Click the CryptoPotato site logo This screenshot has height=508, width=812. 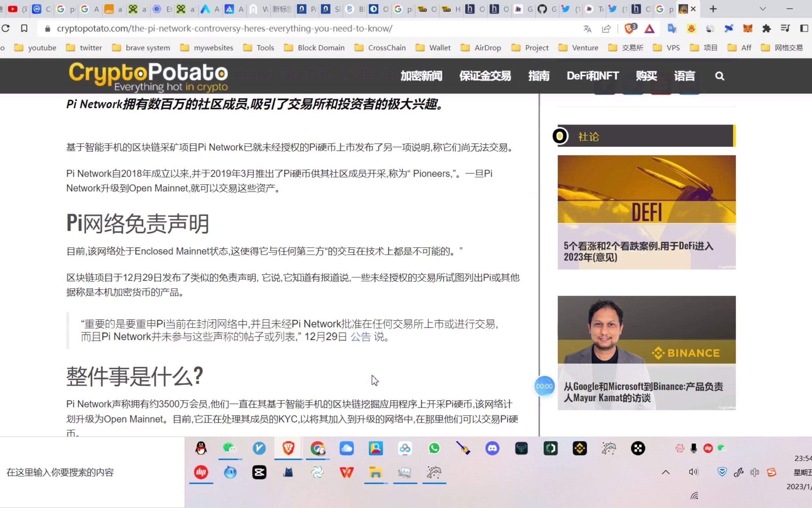[x=148, y=77]
